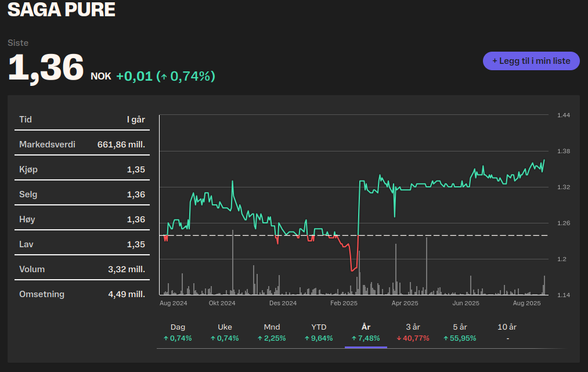Screen dimensions: 588x372
Task: Click the dashed reference line on chart
Action: coord(441,235)
